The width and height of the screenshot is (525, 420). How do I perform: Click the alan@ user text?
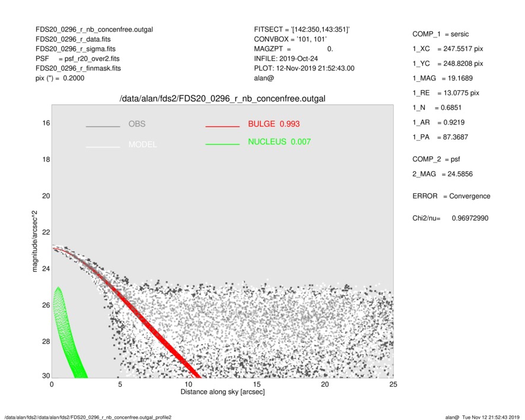coord(264,78)
